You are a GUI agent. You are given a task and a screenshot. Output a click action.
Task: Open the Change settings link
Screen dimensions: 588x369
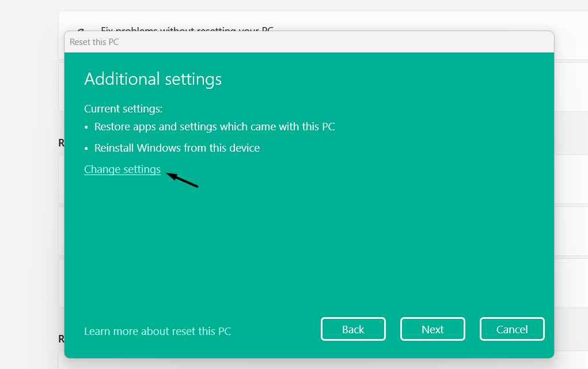122,170
